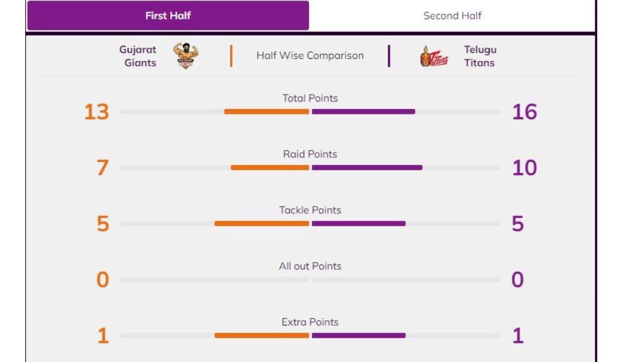Click the Telugu Titans team logo
This screenshot has height=362, width=644.
434,56
